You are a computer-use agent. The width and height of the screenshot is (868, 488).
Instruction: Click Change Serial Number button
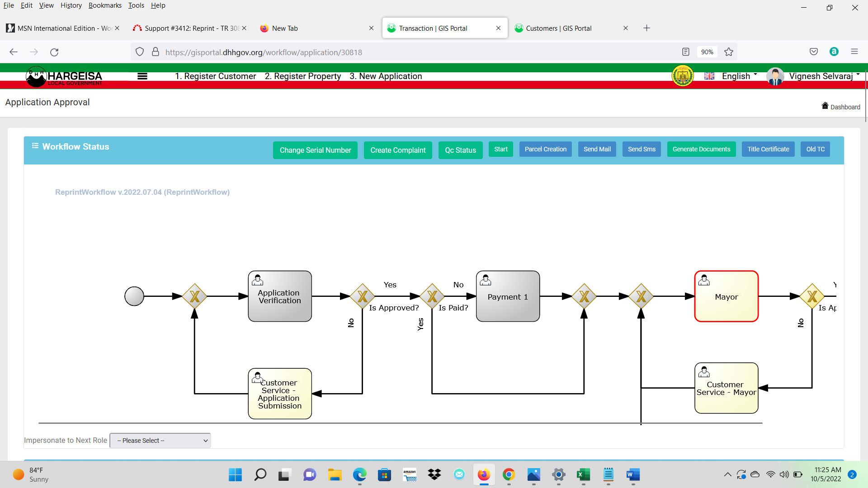click(x=315, y=150)
